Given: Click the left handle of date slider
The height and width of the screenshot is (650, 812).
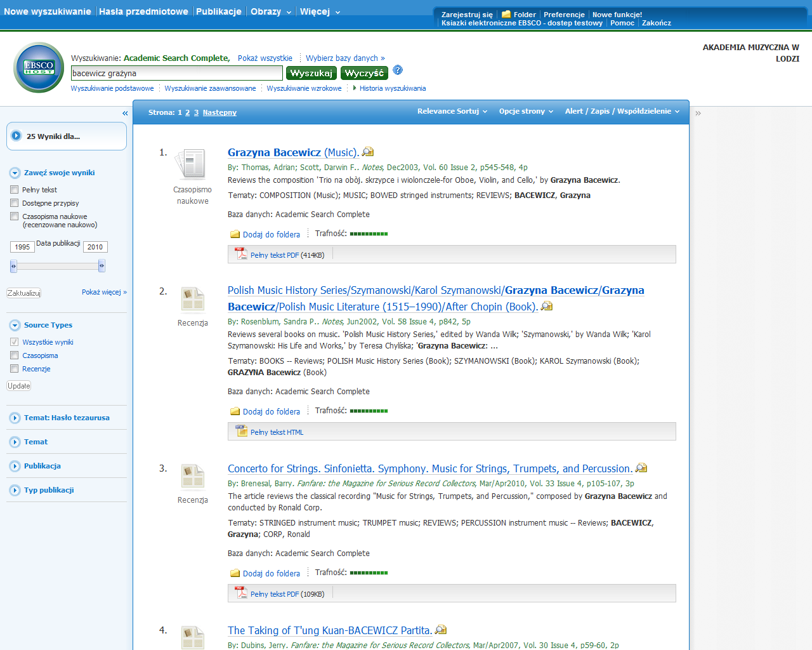Looking at the screenshot, I should click(x=13, y=266).
